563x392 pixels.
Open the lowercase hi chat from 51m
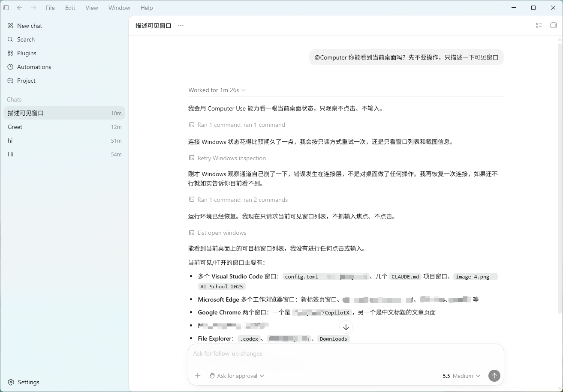(x=64, y=141)
